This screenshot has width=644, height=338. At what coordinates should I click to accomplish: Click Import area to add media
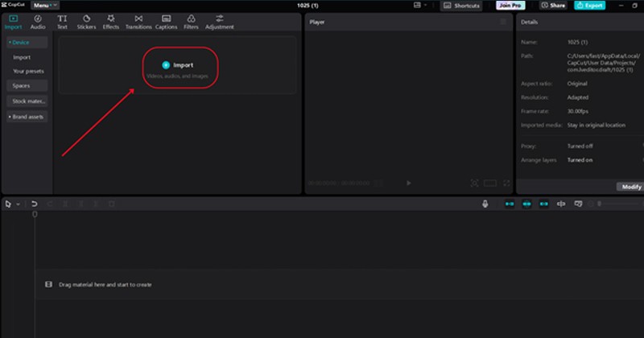tap(177, 68)
